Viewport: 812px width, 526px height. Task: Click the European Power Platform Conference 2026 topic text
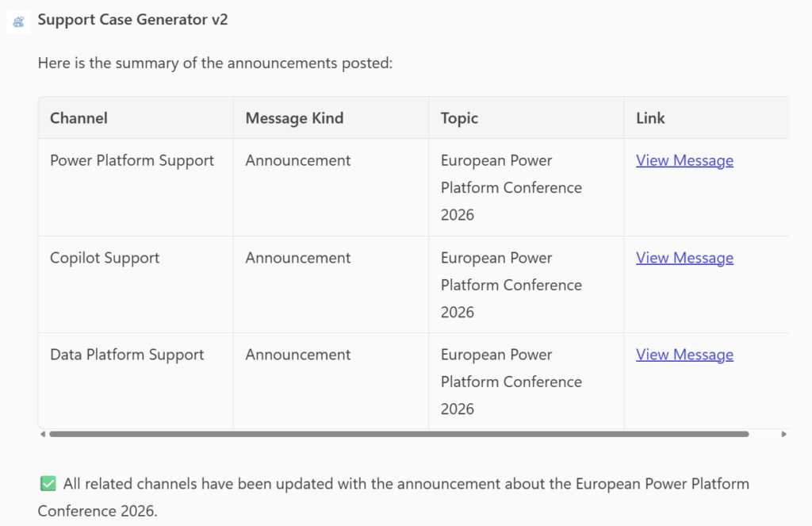[511, 187]
